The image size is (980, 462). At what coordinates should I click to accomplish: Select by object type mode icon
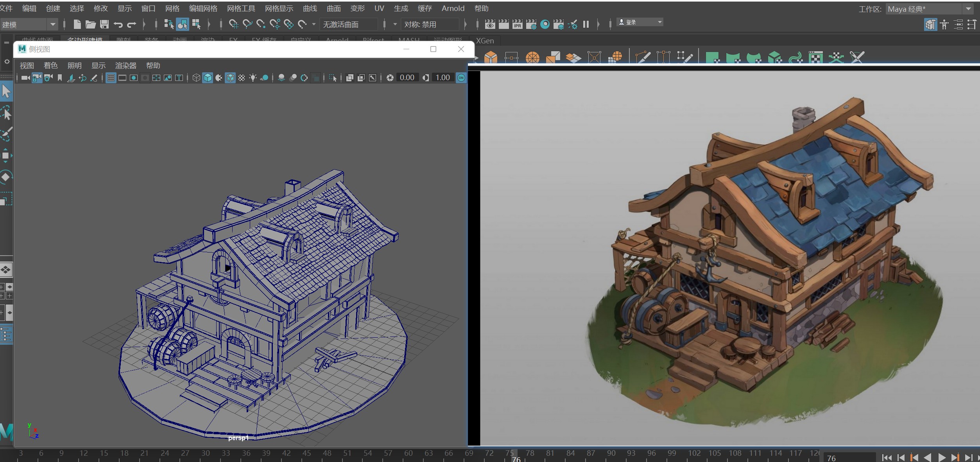pyautogui.click(x=183, y=24)
